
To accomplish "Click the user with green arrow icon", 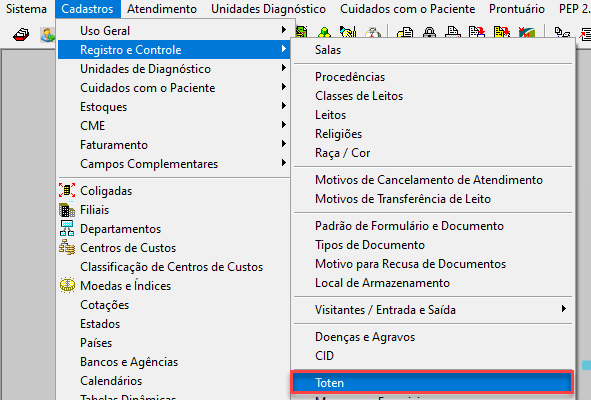I will click(x=47, y=35).
